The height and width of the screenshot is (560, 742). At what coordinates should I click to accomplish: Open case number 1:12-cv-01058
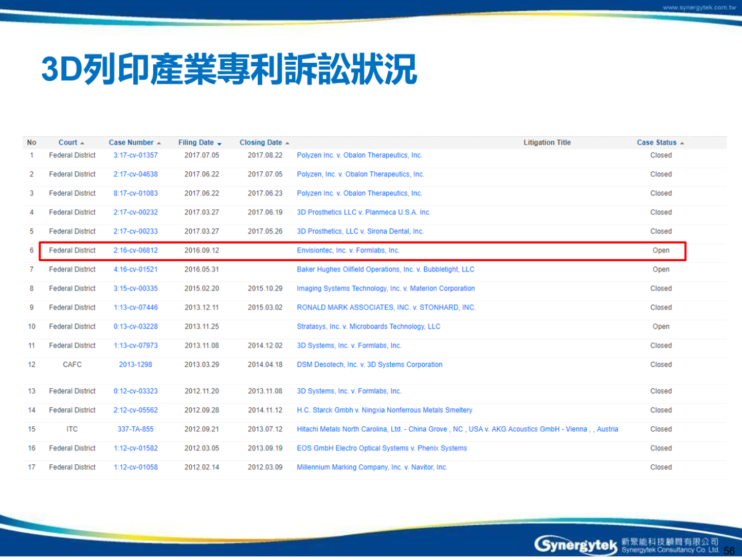coord(136,467)
